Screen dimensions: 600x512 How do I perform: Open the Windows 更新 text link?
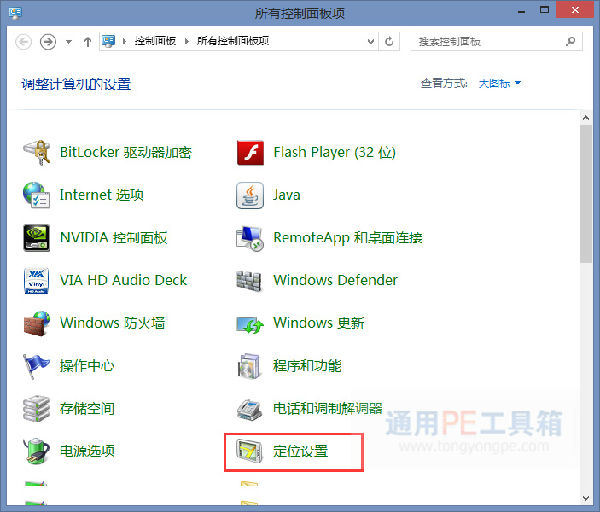[x=318, y=323]
